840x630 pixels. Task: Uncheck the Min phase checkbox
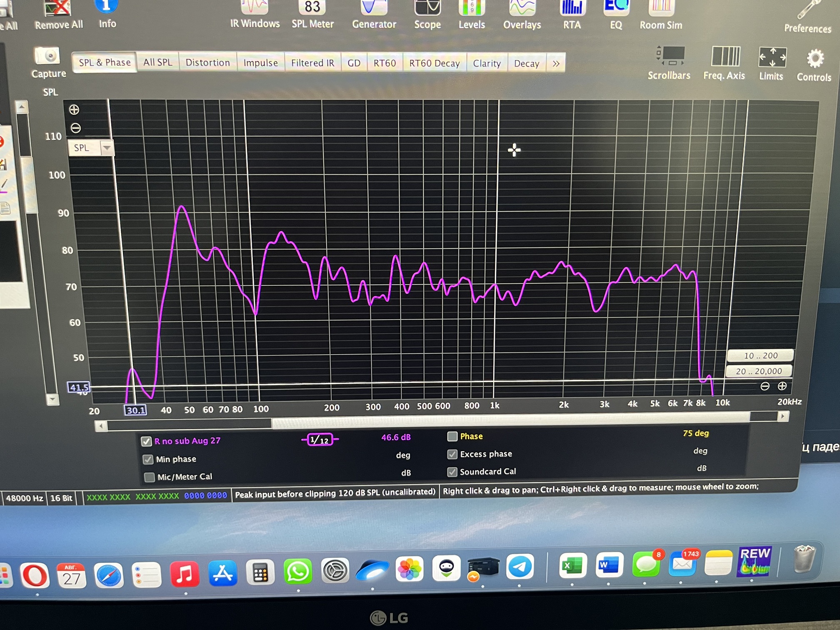click(147, 459)
